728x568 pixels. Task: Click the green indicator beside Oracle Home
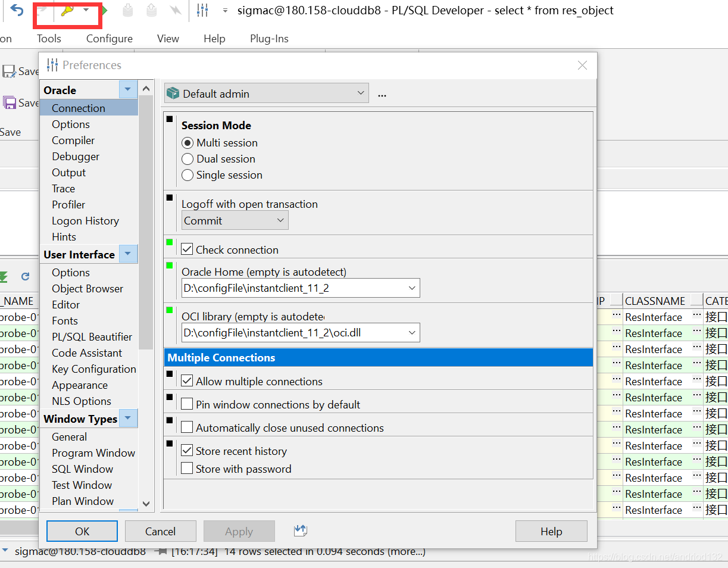(x=170, y=265)
